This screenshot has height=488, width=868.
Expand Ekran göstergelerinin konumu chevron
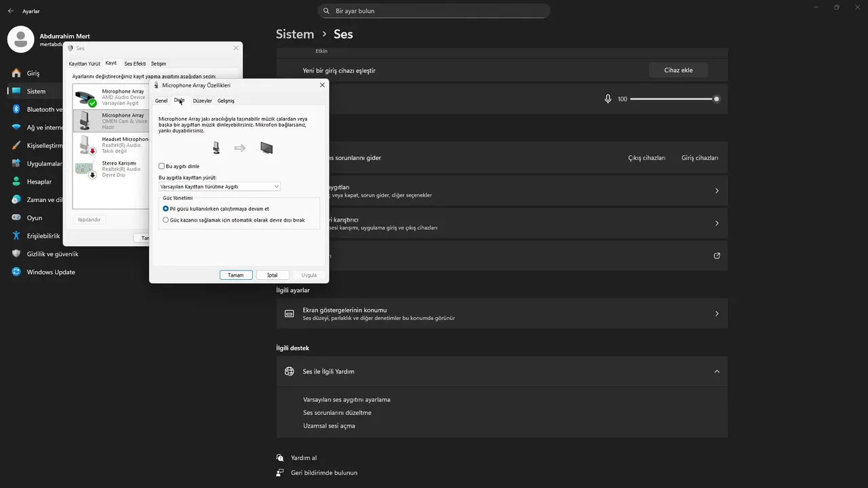click(x=717, y=314)
